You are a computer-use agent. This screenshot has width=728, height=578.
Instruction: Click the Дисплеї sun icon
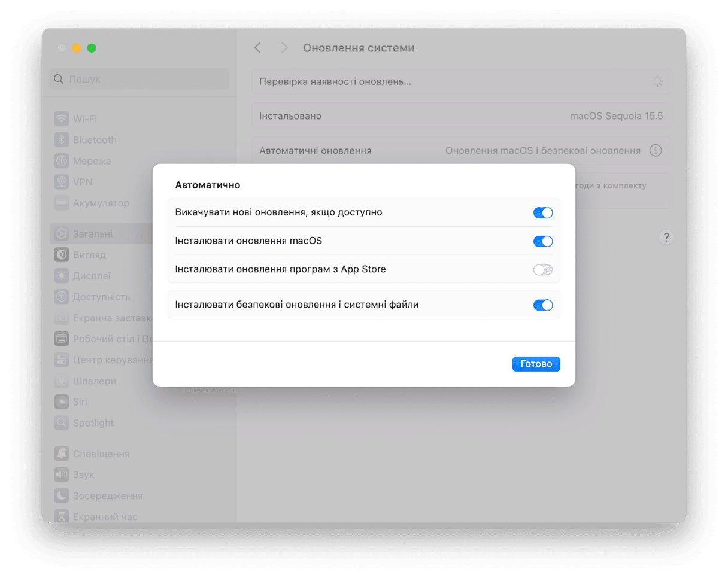[62, 276]
